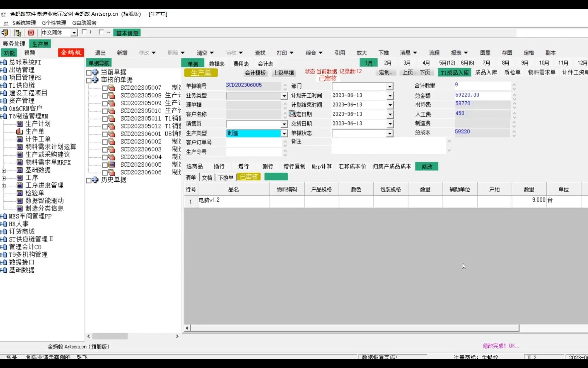
Task: Open 制造分类信息 module icon
Action: (20, 209)
